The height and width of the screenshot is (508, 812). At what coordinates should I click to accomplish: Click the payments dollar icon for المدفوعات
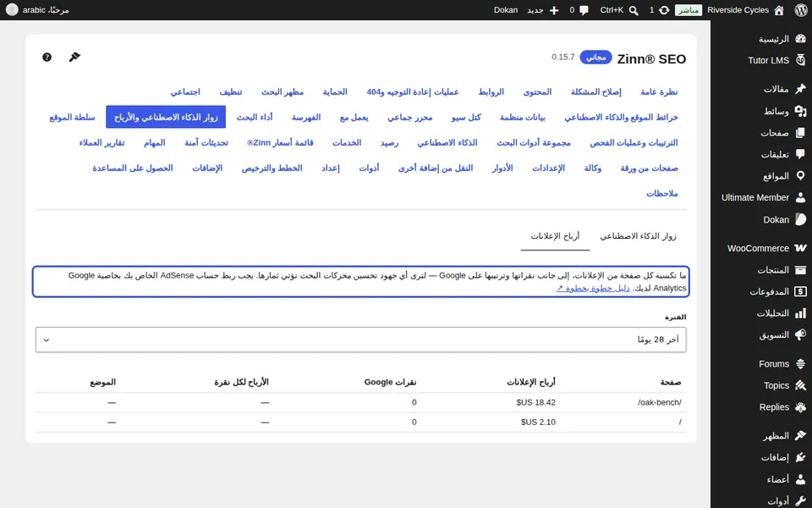(x=800, y=292)
